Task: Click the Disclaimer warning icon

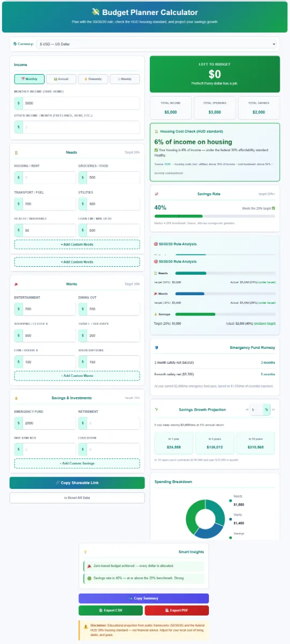Action: coord(85,626)
